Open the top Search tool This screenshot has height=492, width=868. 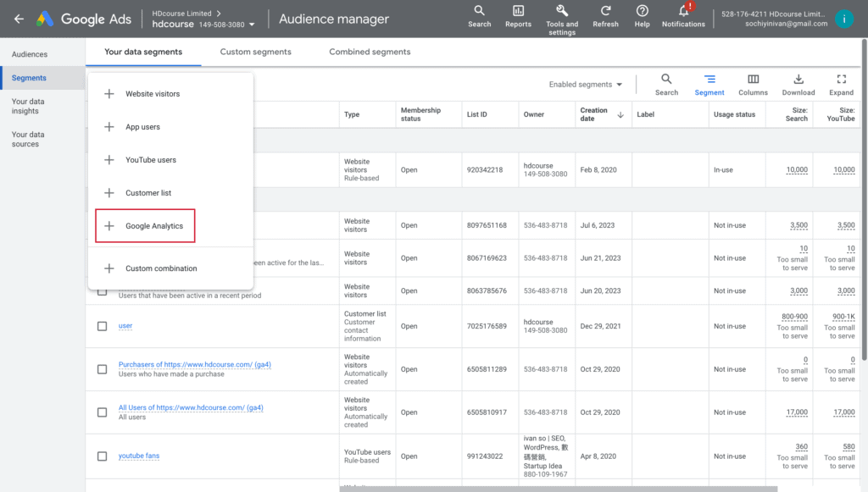pos(479,17)
